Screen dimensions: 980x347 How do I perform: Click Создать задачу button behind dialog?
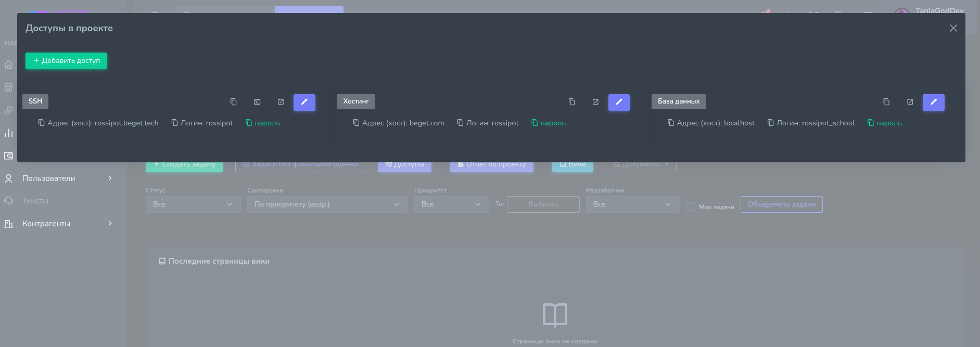184,166
